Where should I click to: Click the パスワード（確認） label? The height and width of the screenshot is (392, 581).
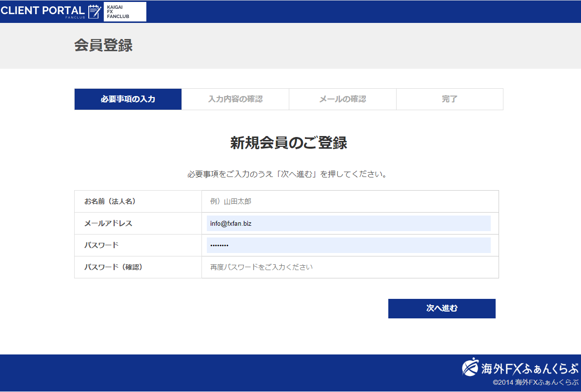113,267
